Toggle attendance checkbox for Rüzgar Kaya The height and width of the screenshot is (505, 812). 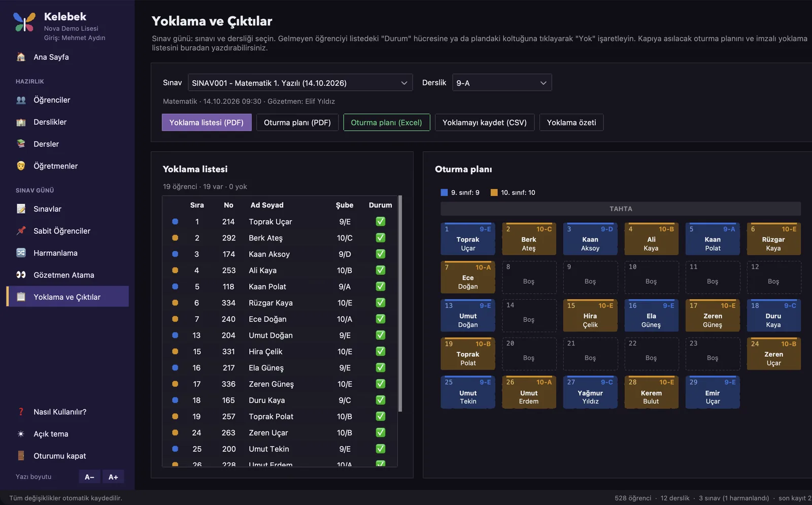[x=380, y=302]
